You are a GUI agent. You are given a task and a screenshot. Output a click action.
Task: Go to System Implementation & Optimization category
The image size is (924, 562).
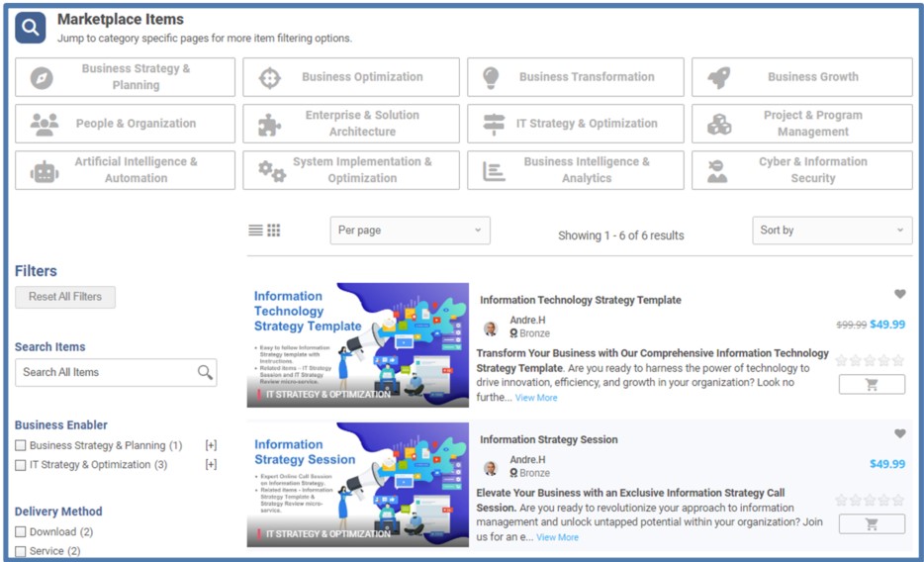(x=350, y=170)
